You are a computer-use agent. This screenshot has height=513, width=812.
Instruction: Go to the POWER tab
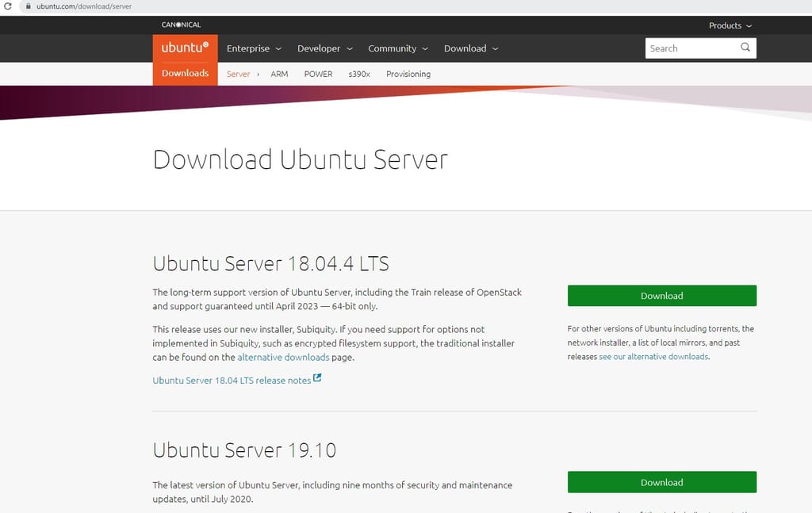coord(318,74)
